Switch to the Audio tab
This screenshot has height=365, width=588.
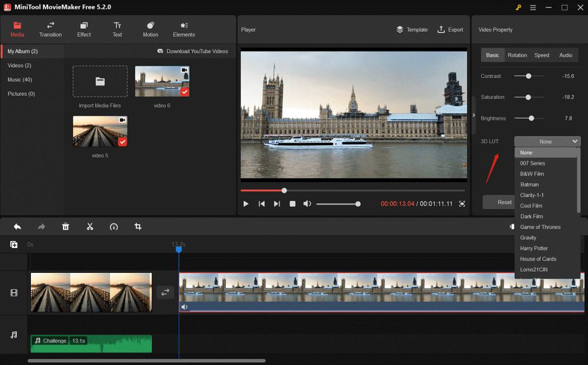coord(565,55)
